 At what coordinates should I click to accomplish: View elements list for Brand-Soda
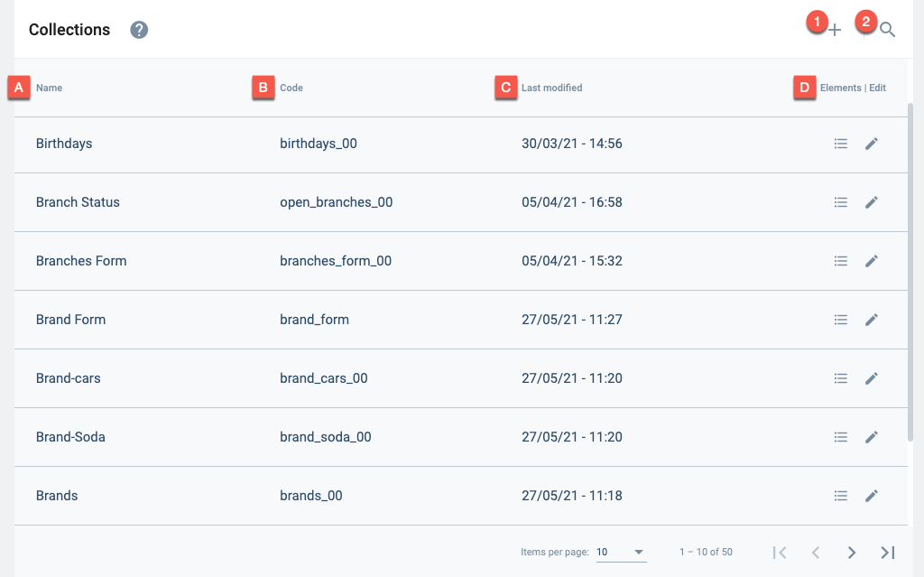point(841,437)
